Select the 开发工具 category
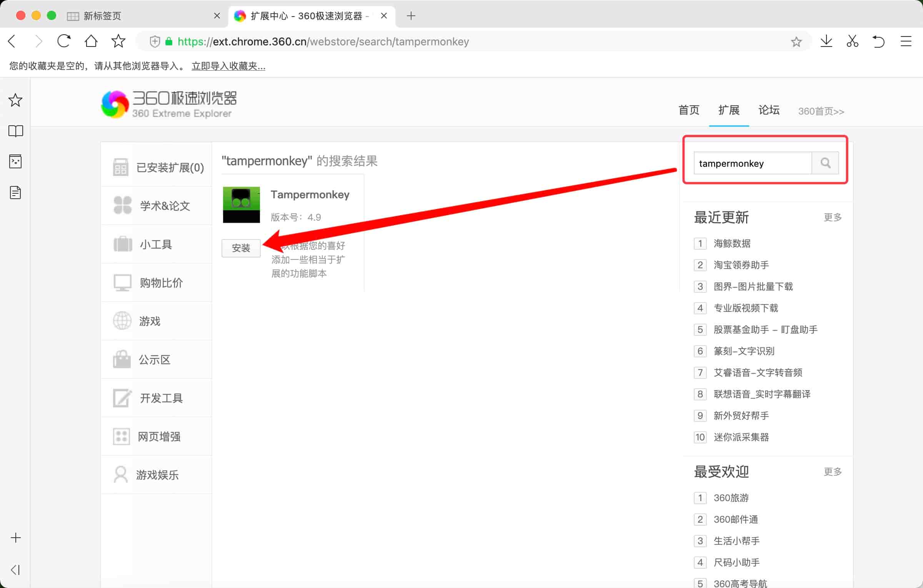 tap(161, 398)
